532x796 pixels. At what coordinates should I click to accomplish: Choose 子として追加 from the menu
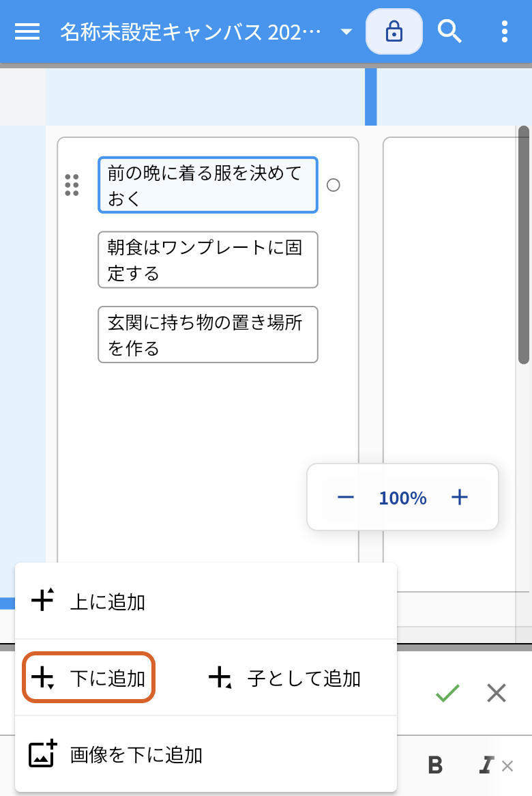284,678
